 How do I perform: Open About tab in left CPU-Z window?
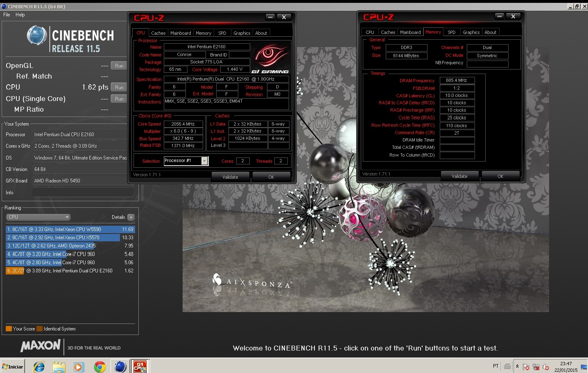(x=261, y=33)
